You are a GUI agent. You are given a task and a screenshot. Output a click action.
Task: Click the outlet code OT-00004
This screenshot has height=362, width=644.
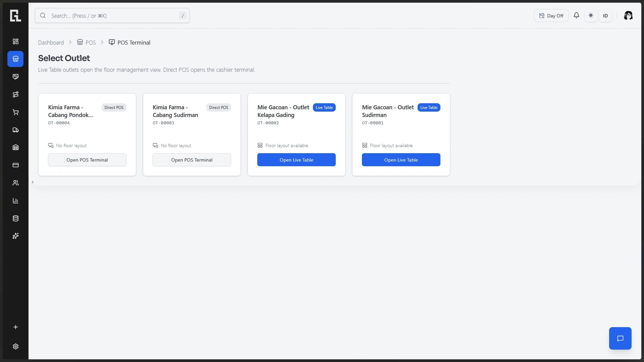pyautogui.click(x=59, y=123)
